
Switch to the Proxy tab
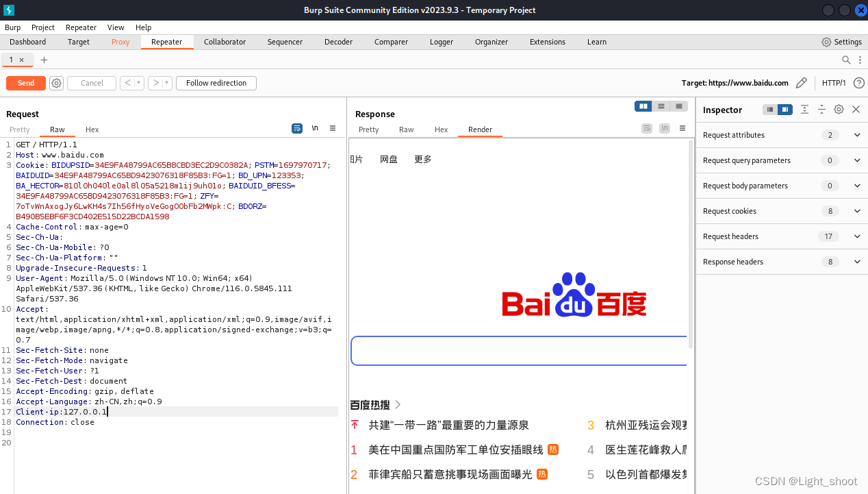(x=120, y=42)
